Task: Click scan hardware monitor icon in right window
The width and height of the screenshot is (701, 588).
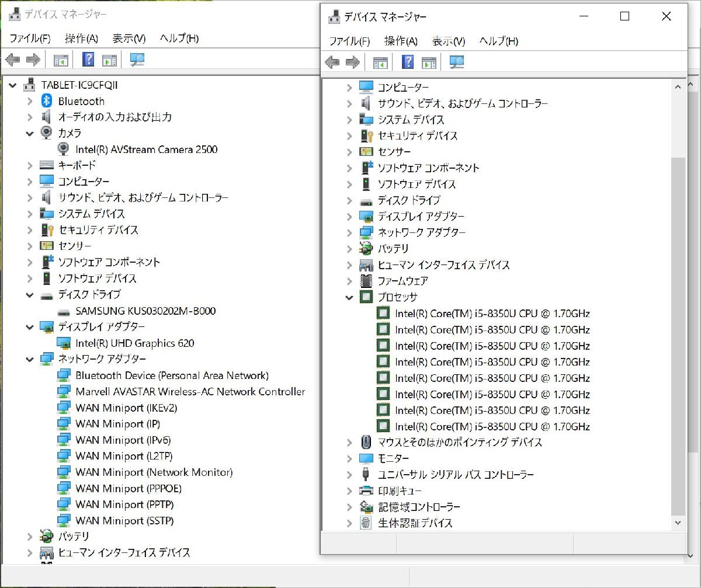Action: click(457, 62)
